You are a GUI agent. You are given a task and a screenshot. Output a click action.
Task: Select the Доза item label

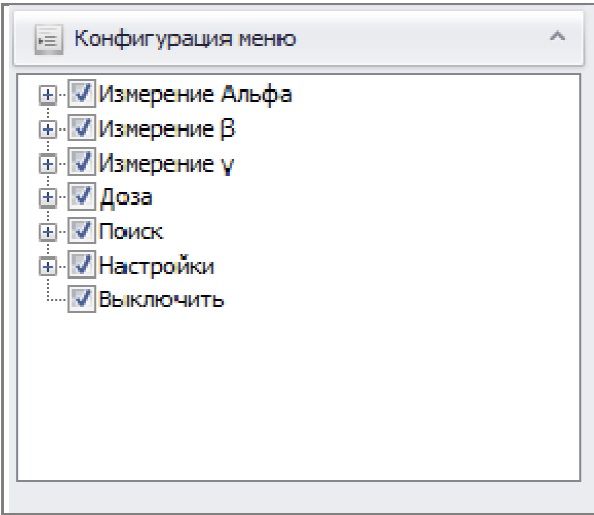126,198
